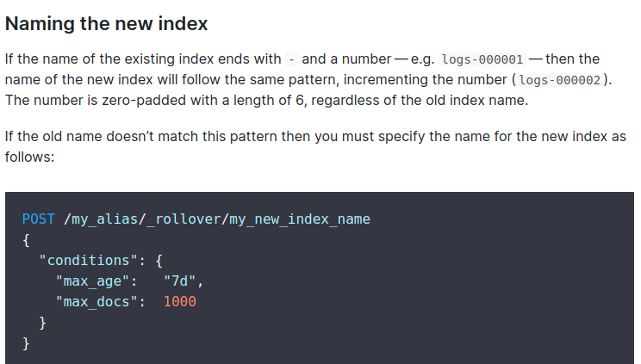Click the "max_docs" key in the code
Image resolution: width=641 pixels, height=364 pixels.
[96, 302]
